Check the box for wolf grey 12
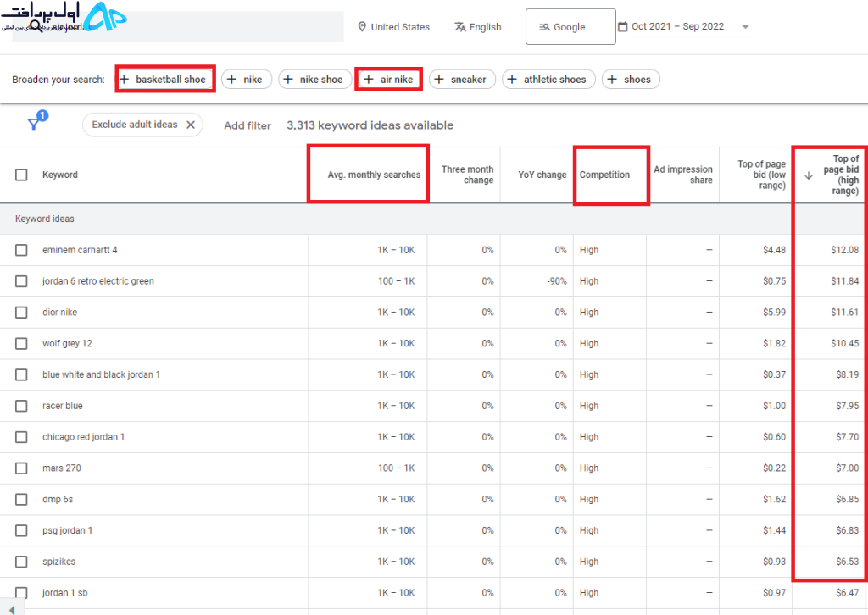This screenshot has width=868, height=615. pyautogui.click(x=21, y=343)
